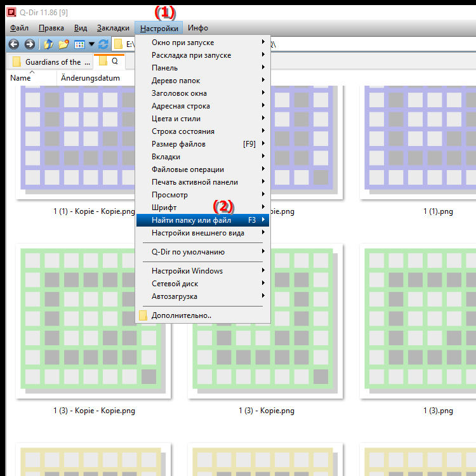The image size is (476, 476).
Task: Choose Q-Dir по умолчанию entry
Action: tap(202, 252)
